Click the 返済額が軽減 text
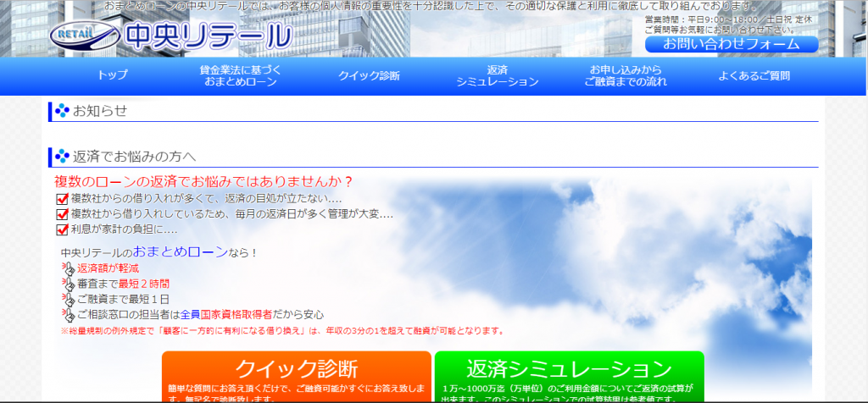Screen dimensions: 868x403 pos(108,269)
